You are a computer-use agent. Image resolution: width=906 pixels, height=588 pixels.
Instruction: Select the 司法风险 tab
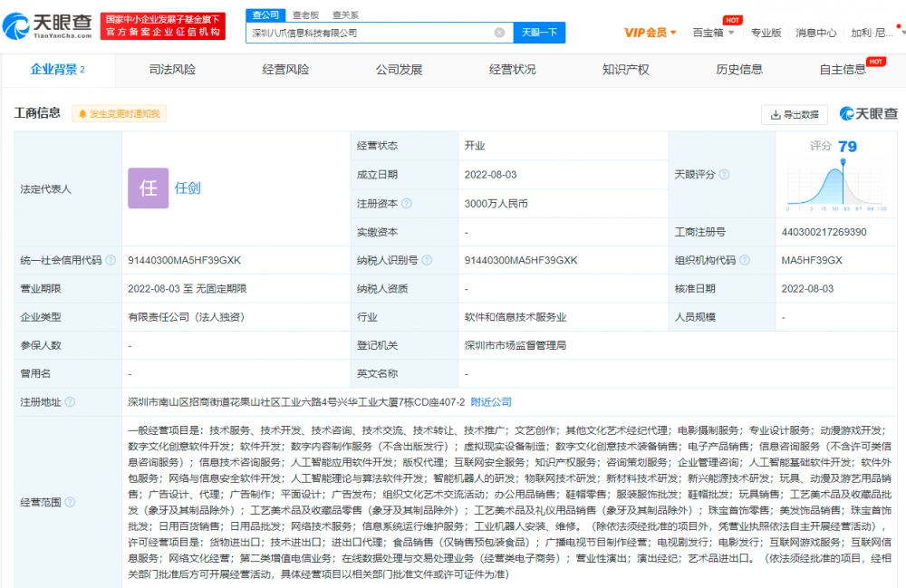(172, 70)
